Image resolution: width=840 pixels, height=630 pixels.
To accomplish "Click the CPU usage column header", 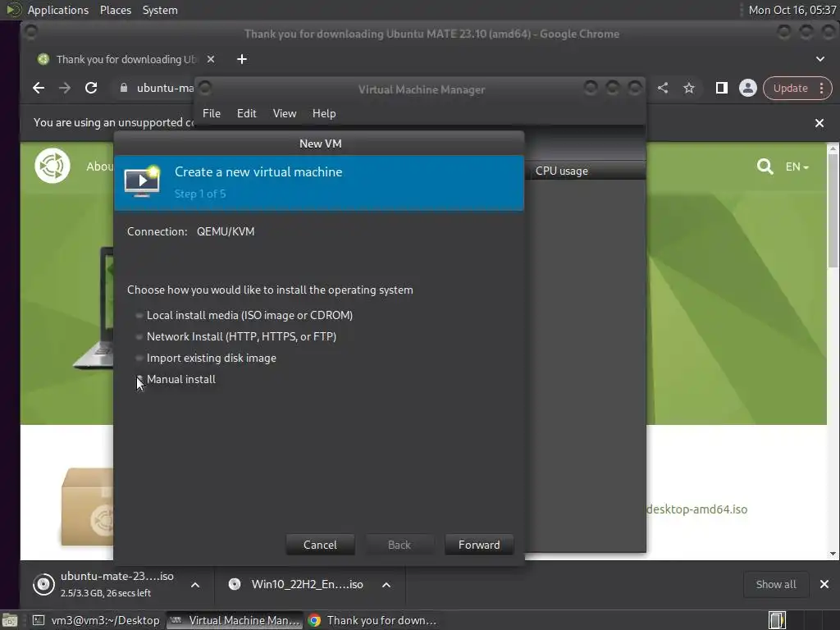I will coord(585,171).
